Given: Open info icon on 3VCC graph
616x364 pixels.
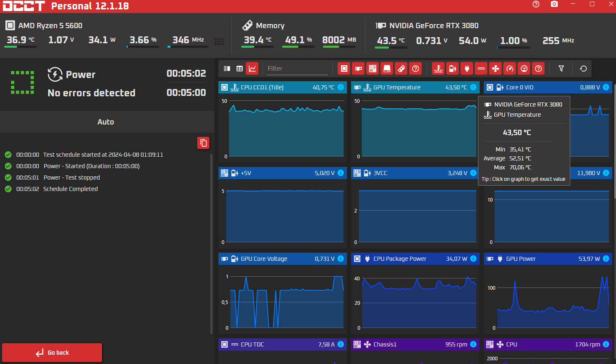Looking at the screenshot, I should 473,173.
